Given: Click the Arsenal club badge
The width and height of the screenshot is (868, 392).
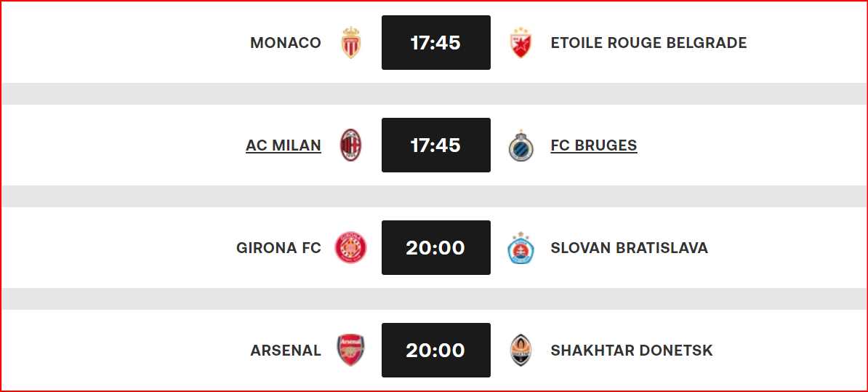Looking at the screenshot, I should tap(351, 350).
